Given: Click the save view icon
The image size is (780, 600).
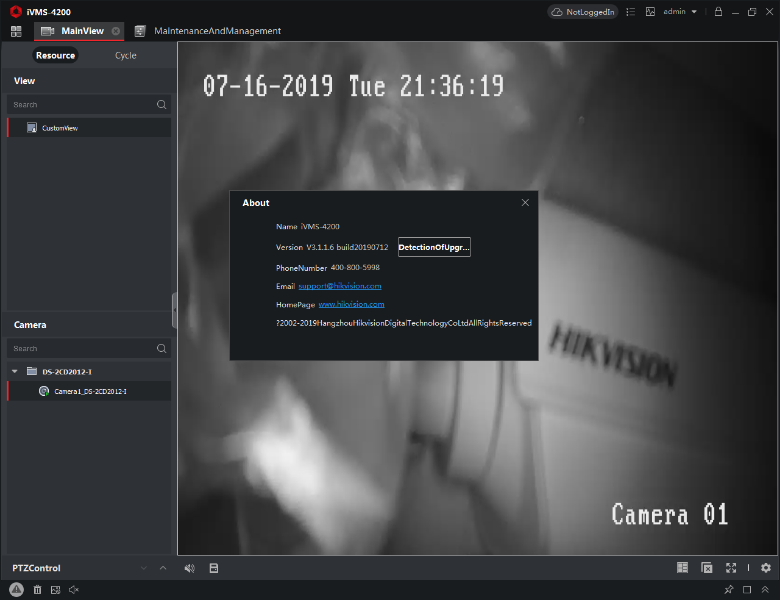Looking at the screenshot, I should pyautogui.click(x=214, y=568).
